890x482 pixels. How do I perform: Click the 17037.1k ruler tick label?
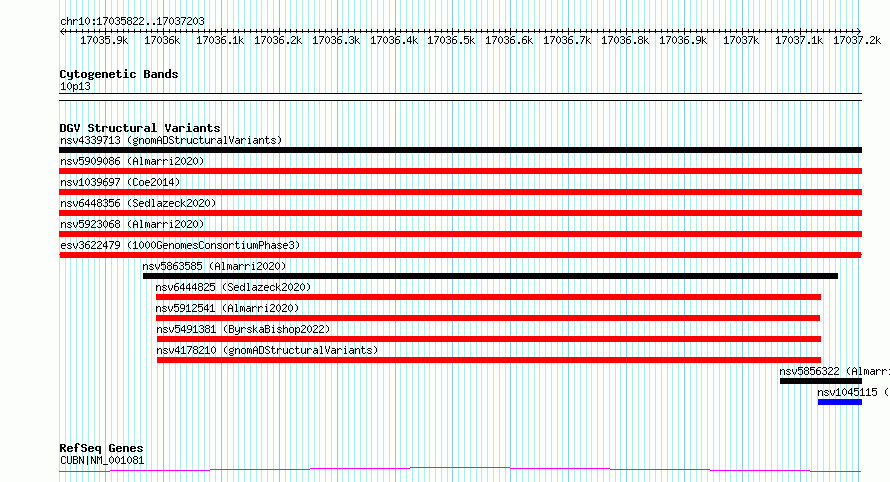(799, 40)
